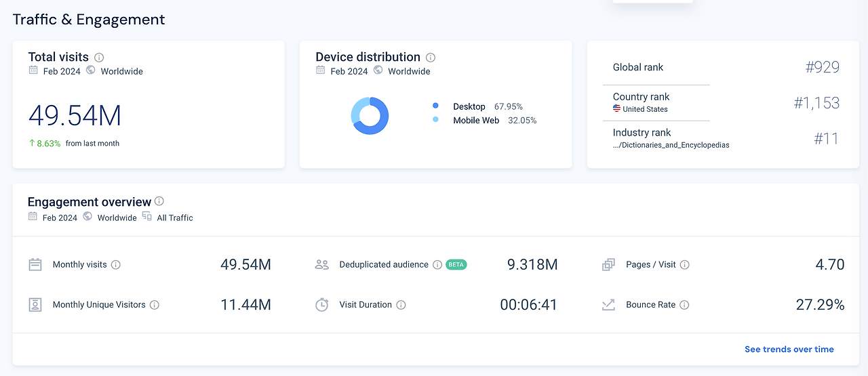
Task: Open See trends over time link
Action: point(789,350)
